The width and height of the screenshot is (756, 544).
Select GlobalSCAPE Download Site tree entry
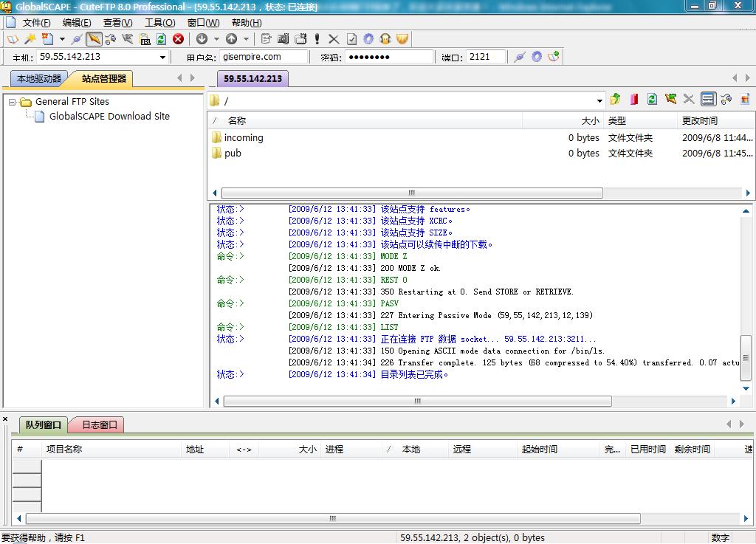[109, 116]
